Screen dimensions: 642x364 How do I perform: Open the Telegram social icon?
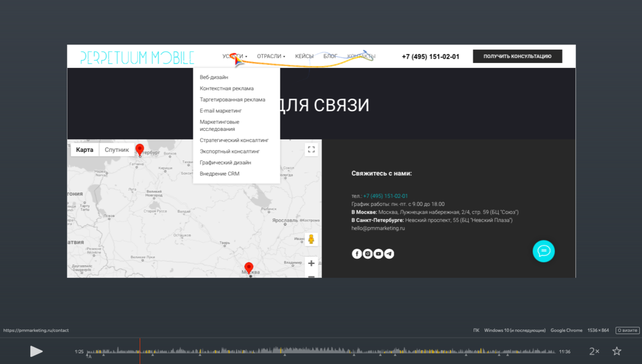point(389,253)
